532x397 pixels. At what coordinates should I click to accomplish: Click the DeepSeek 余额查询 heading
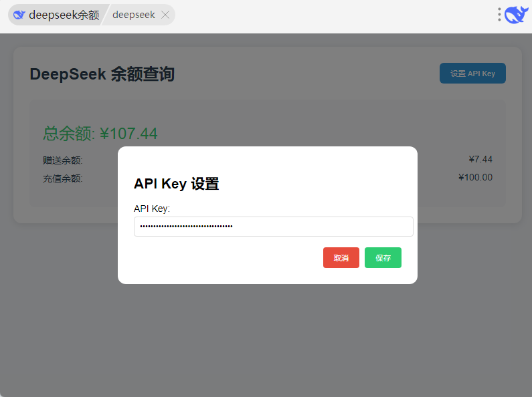tap(102, 74)
